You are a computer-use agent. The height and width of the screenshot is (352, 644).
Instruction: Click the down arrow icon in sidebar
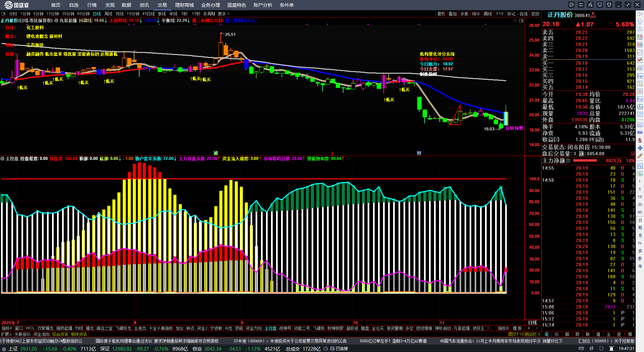pos(640,30)
